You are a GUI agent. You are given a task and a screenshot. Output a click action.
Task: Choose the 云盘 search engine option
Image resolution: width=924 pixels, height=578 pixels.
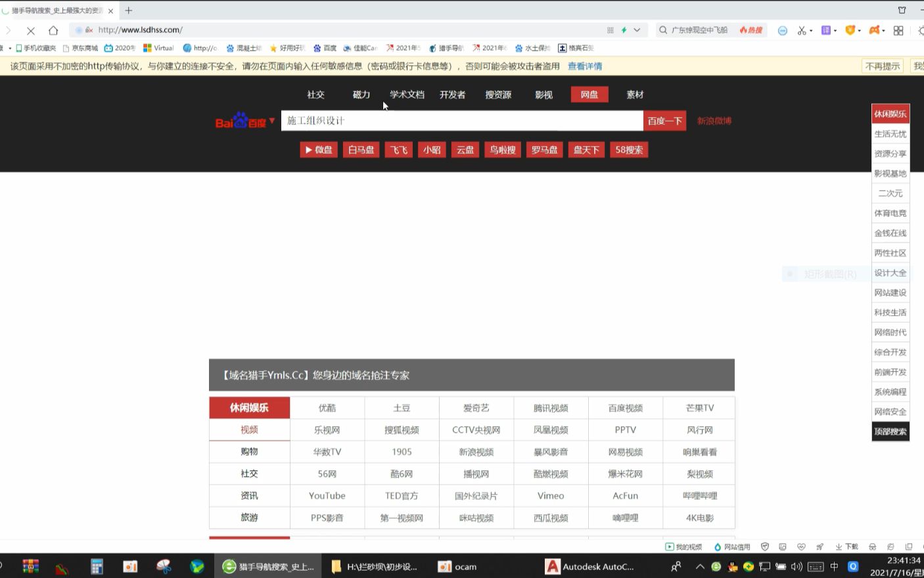[465, 150]
